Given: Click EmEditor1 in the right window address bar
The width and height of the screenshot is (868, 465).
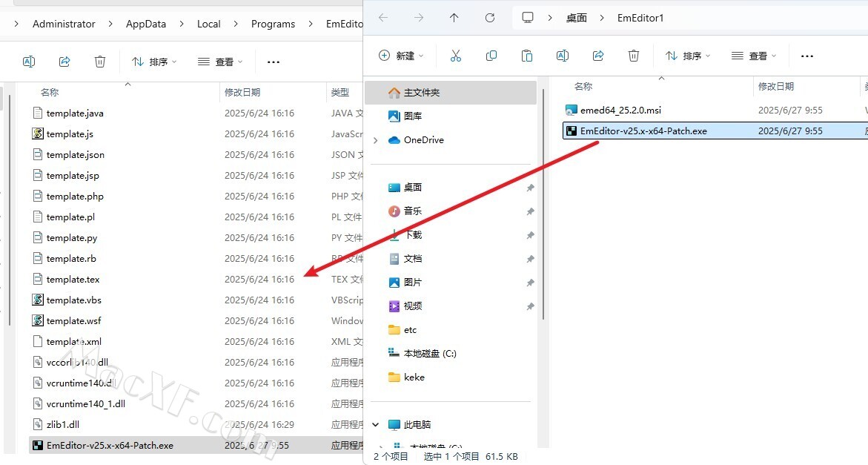Looking at the screenshot, I should coord(640,19).
